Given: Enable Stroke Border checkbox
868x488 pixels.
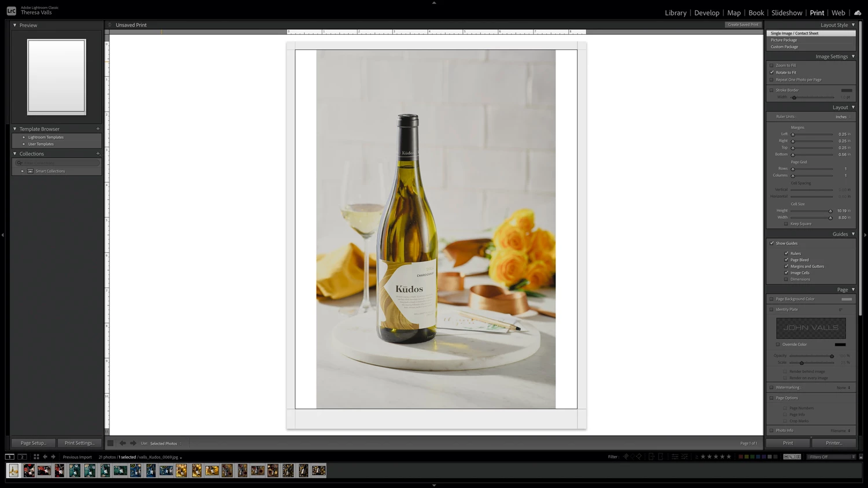Looking at the screenshot, I should pos(771,90).
